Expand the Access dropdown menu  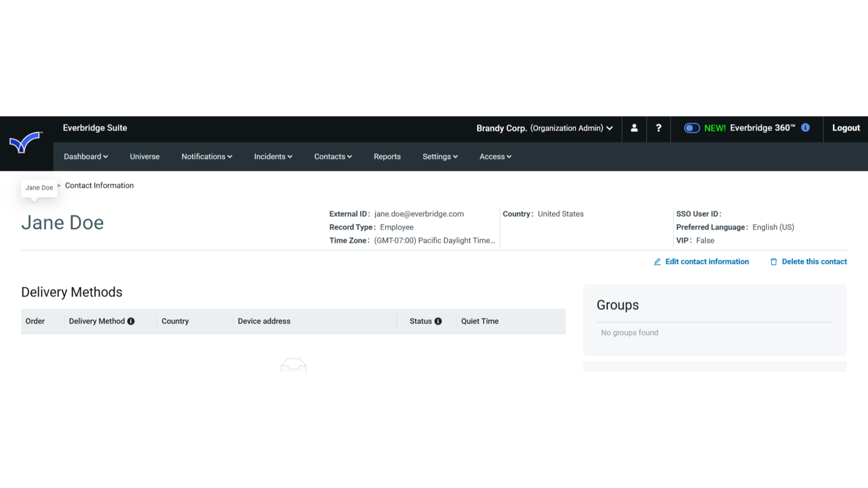495,157
